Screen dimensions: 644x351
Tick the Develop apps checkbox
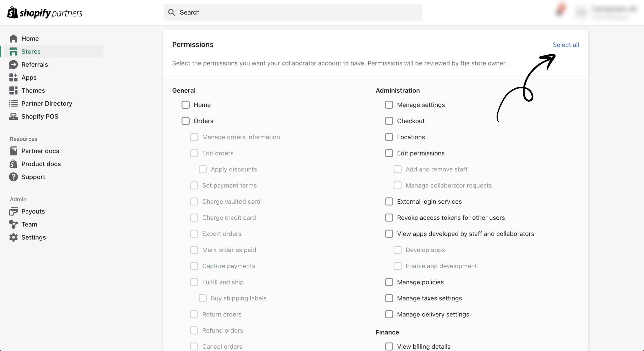click(x=397, y=250)
